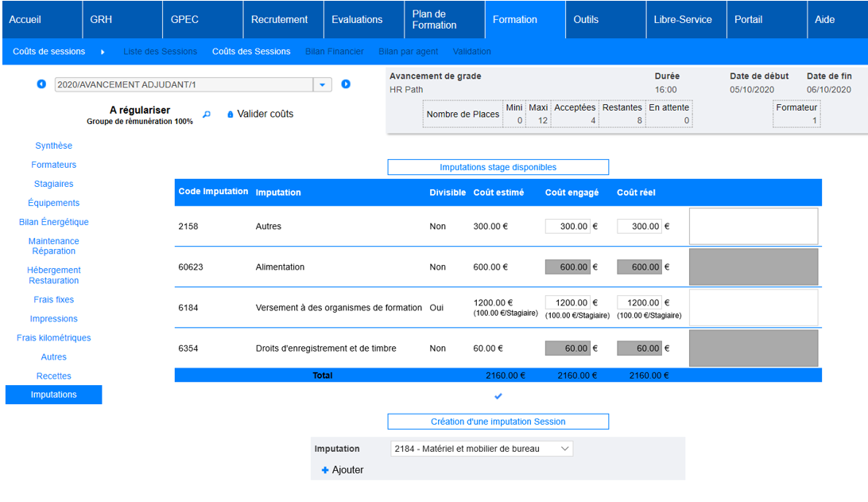Go to the previous session arrow
Screen dimensions: 868x502
(41, 84)
